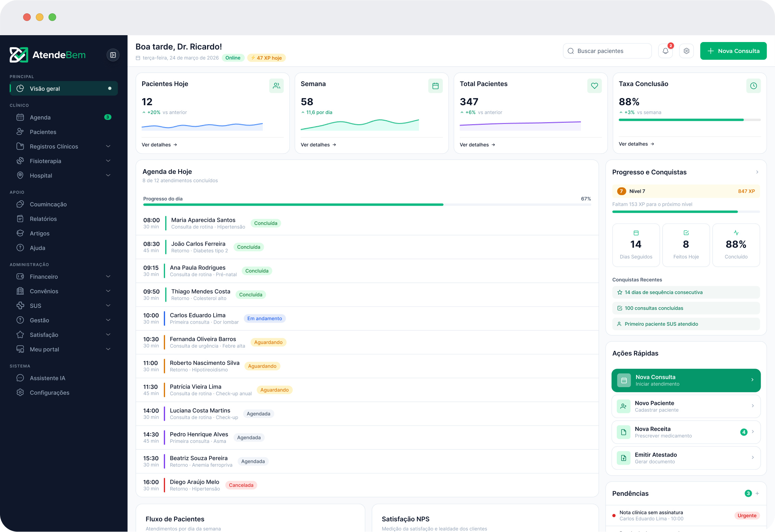
Task: Click the green Nova Consulta header button
Action: 733,51
